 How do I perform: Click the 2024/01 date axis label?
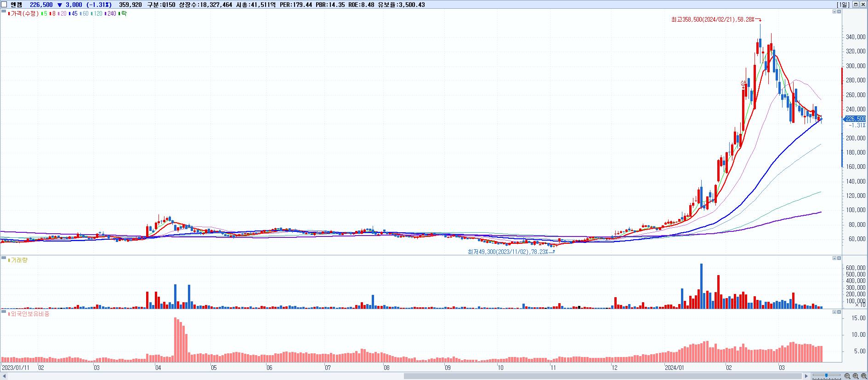(675, 368)
